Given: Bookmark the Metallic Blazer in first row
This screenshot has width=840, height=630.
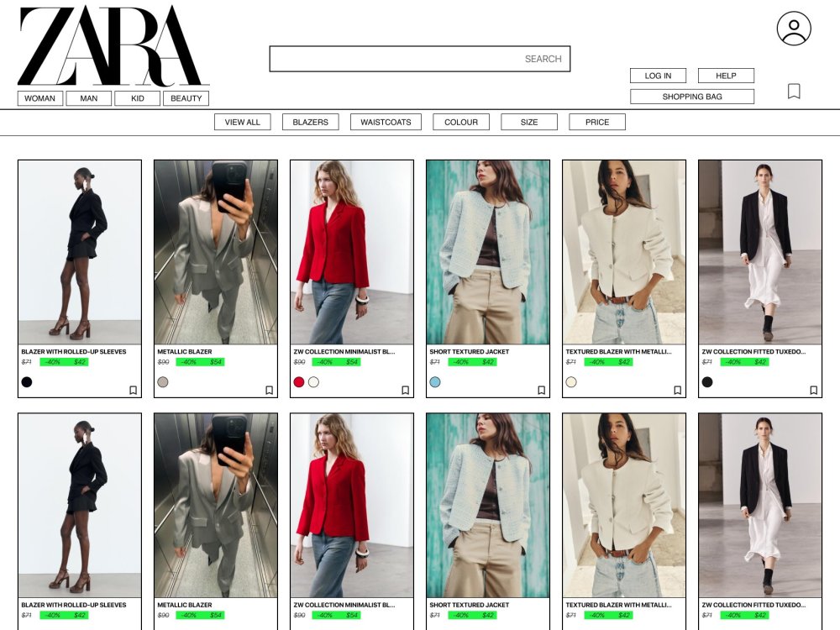Looking at the screenshot, I should click(269, 390).
